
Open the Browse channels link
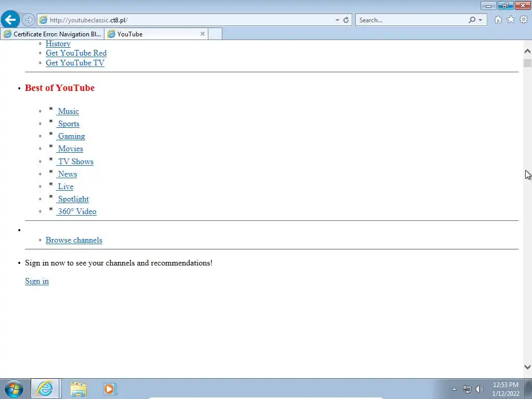[x=74, y=240]
